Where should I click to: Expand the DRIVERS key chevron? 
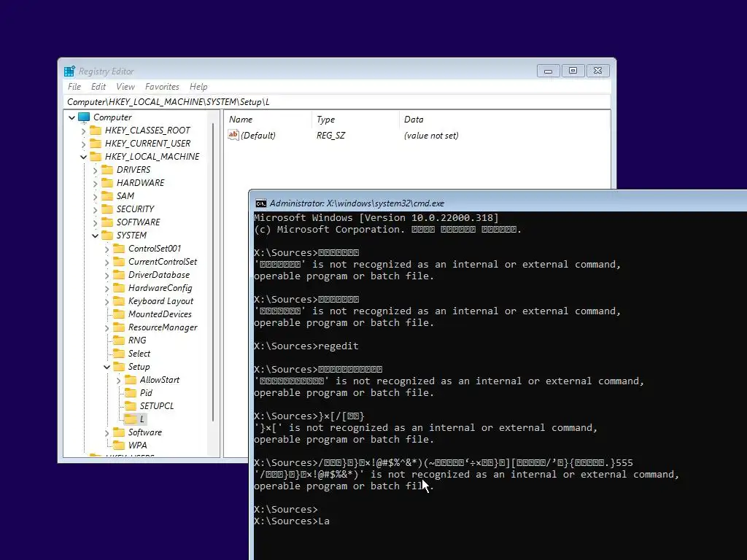coord(95,170)
